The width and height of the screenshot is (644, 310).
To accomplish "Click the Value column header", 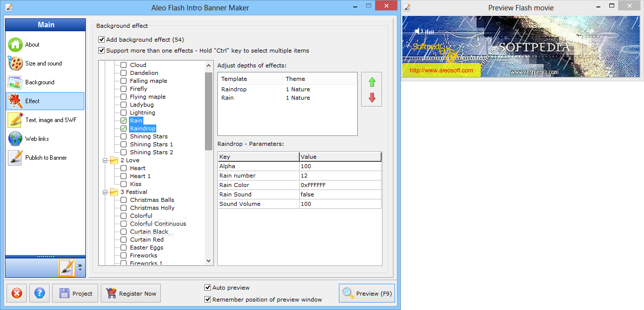I will pos(340,157).
